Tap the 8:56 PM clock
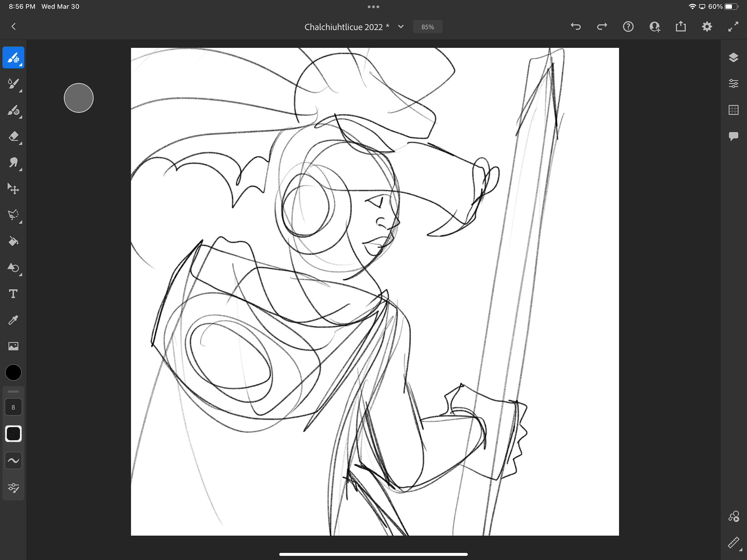This screenshot has height=560, width=747. pos(22,7)
